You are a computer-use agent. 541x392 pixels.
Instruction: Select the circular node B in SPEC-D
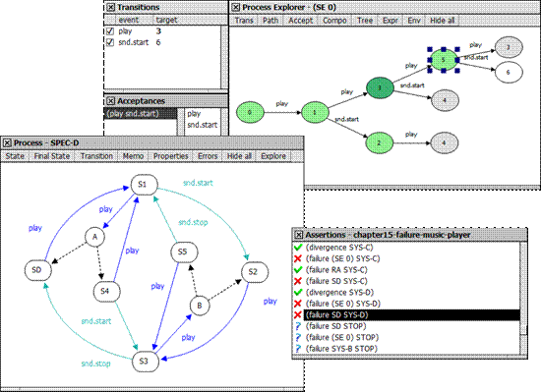[x=200, y=306]
